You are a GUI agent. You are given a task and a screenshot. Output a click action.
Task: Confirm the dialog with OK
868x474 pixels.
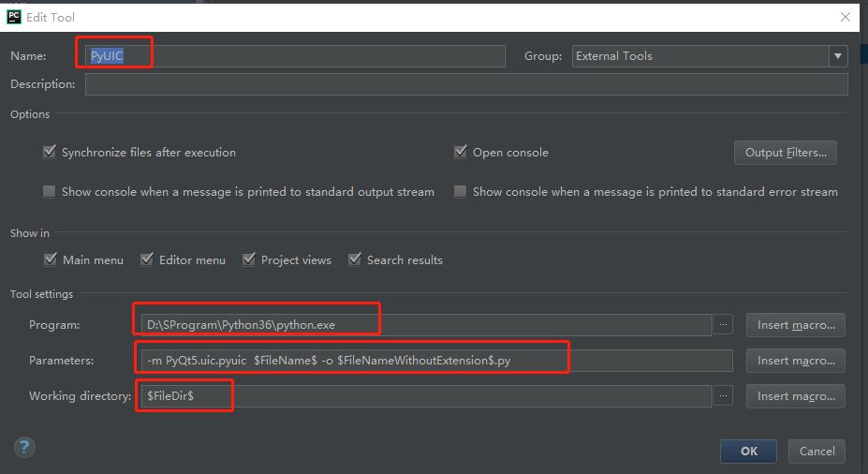[x=749, y=451]
